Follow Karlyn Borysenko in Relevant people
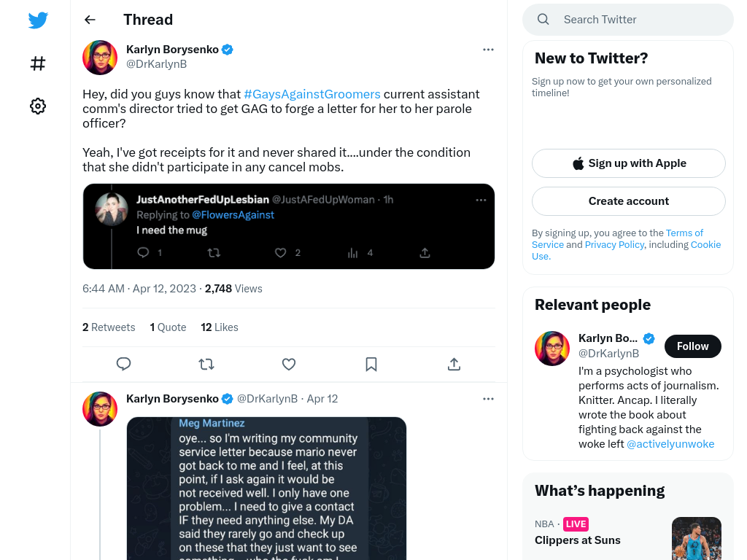747x560 pixels. point(693,346)
